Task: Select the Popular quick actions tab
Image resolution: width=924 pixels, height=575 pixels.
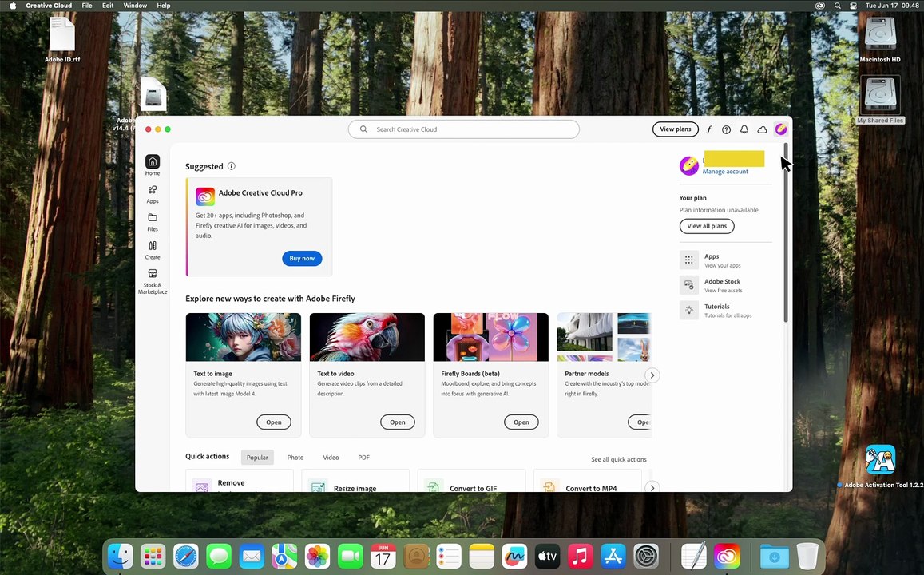Action: point(257,457)
